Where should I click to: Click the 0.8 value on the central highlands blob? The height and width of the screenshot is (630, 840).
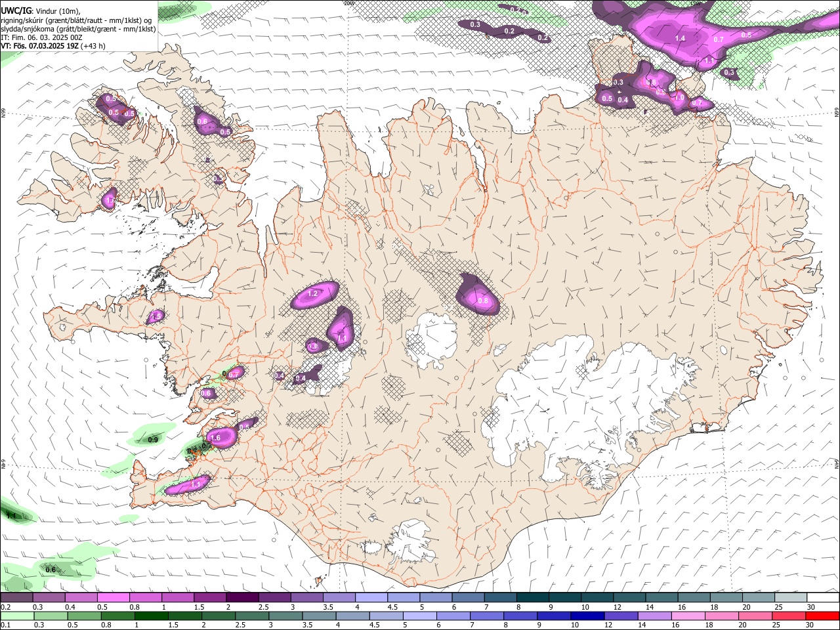tap(483, 301)
